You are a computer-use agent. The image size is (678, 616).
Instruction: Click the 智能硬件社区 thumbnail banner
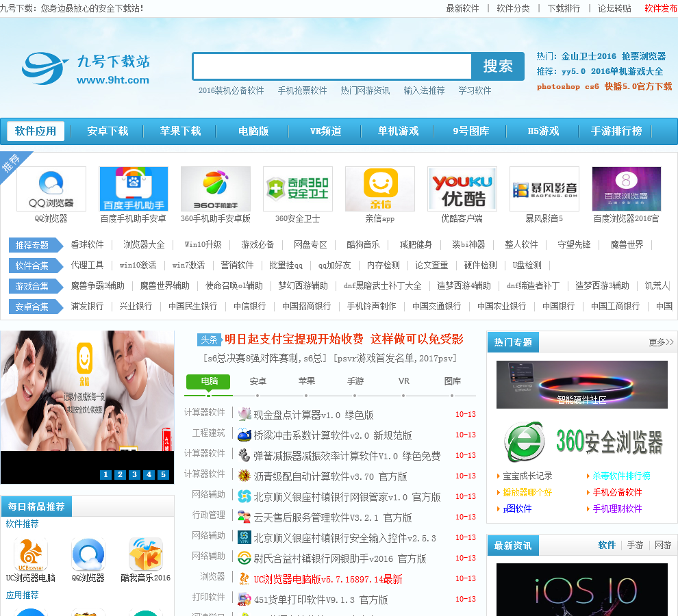[x=582, y=384]
